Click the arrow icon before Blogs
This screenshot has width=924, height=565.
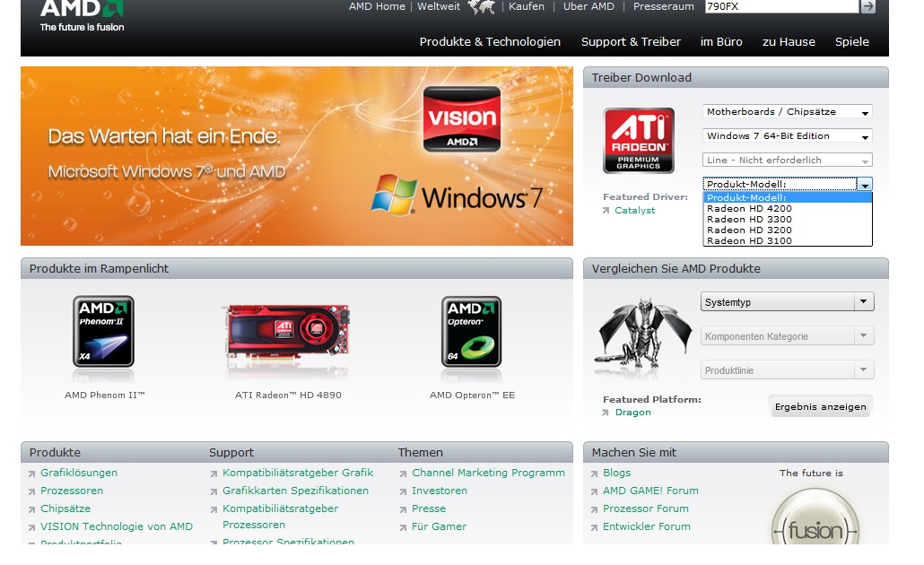pyautogui.click(x=595, y=474)
